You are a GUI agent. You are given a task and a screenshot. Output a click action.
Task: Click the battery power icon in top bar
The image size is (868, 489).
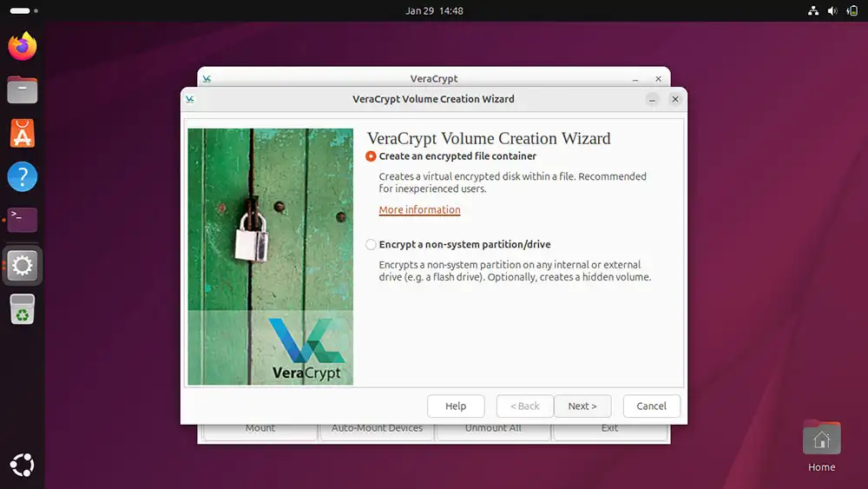pyautogui.click(x=852, y=11)
